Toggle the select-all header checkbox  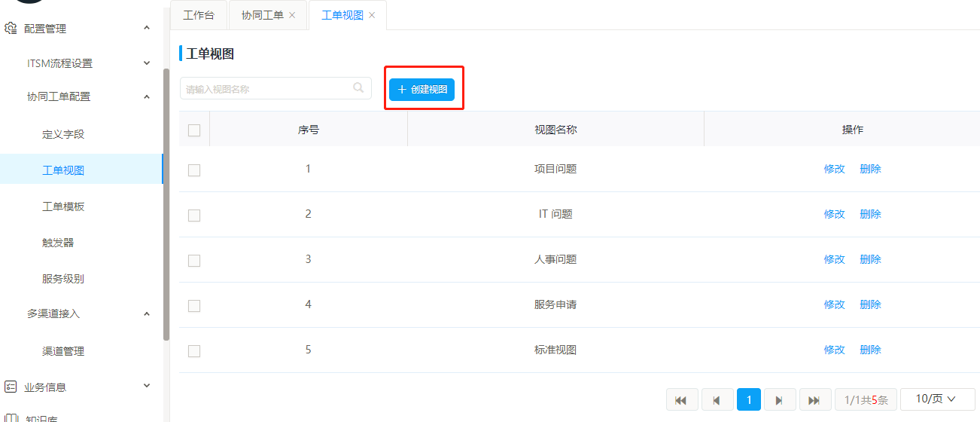click(194, 130)
